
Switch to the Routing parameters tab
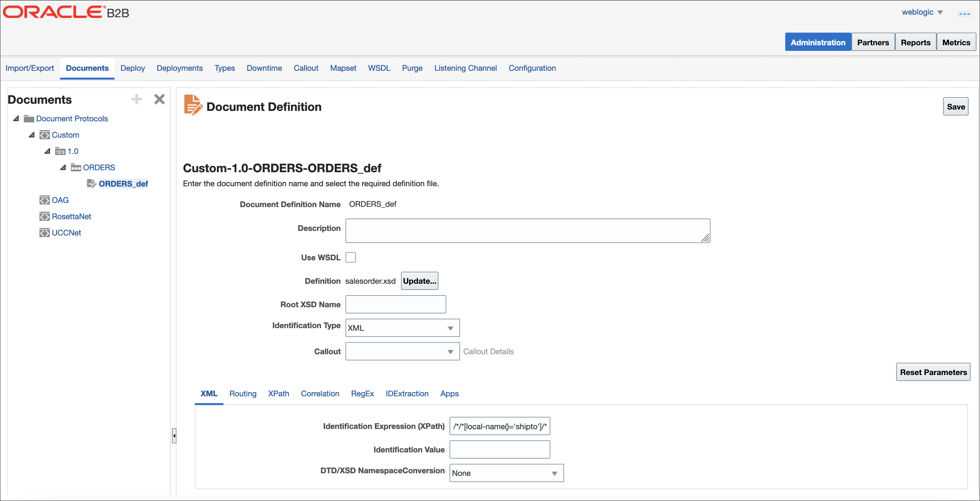point(243,394)
